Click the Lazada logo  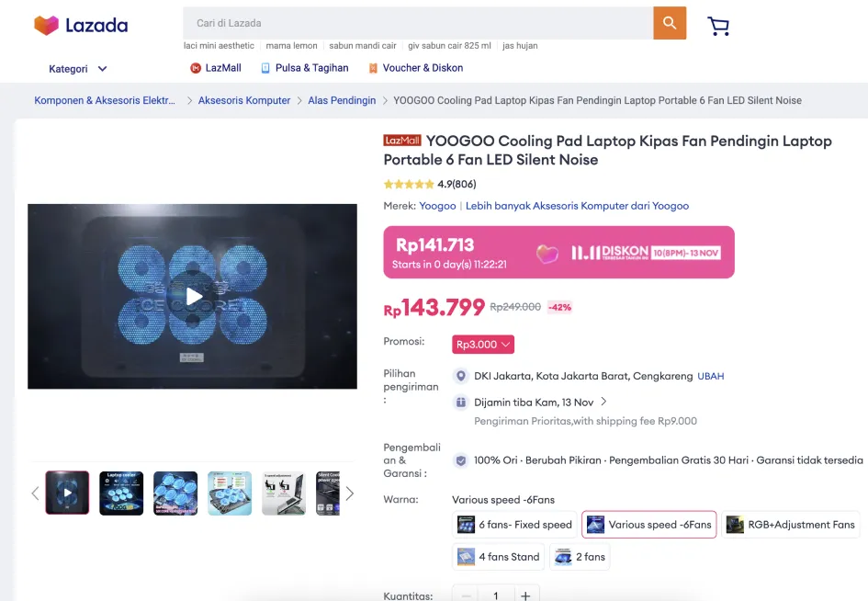pos(81,26)
